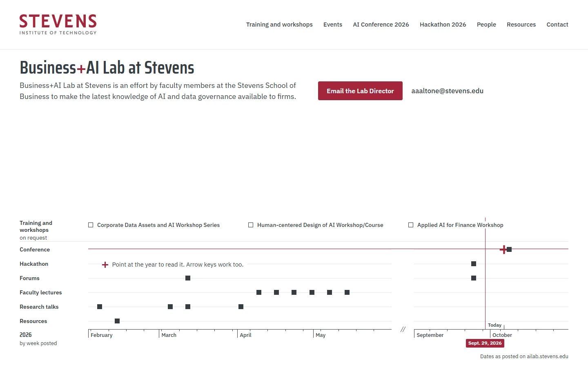Enable the Applied AI for Finance Workshop checkbox
588x368 pixels.
click(x=411, y=225)
